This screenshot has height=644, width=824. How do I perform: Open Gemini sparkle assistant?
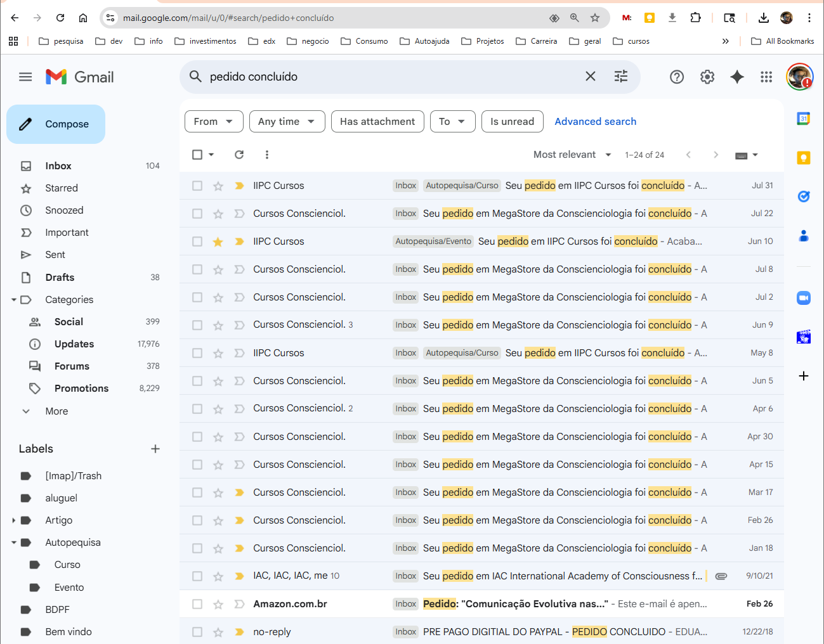point(737,77)
